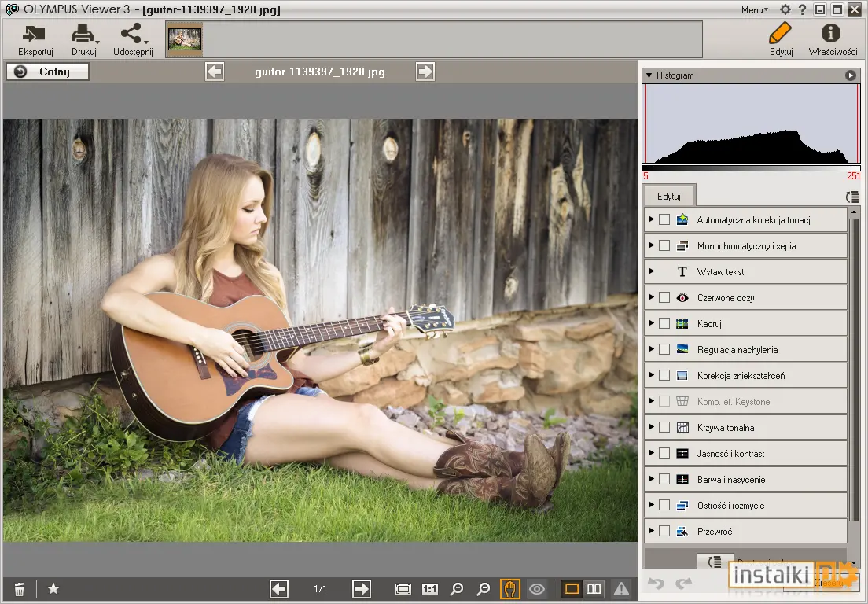Viewport: 868px width, 604px height.
Task: Click the zoom in magnifier
Action: coord(457,589)
